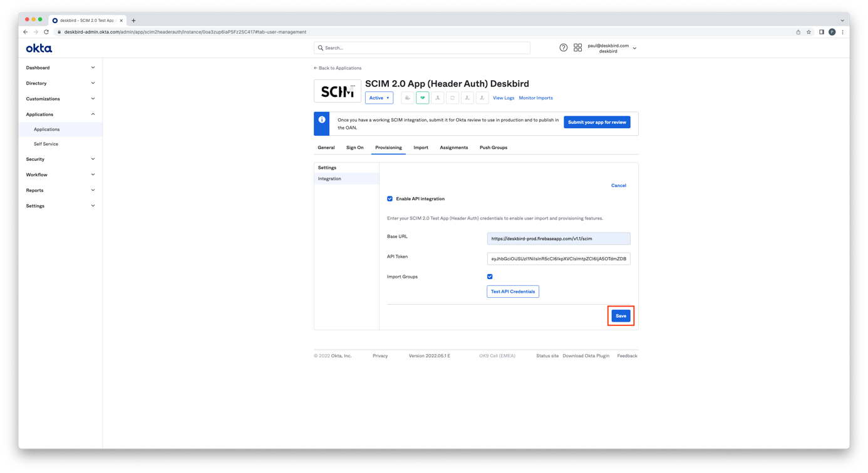Screen dimensions: 868x473
Task: Click the help question mark icon
Action: point(563,48)
